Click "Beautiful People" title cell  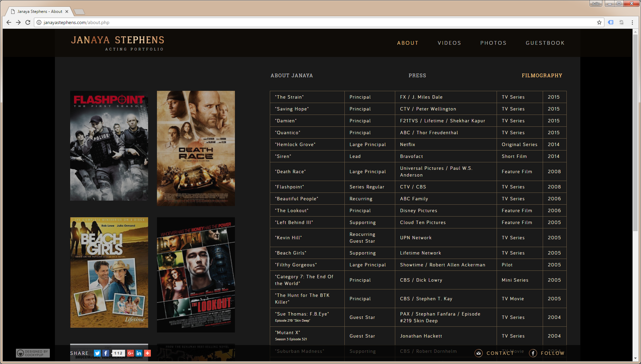[307, 199]
